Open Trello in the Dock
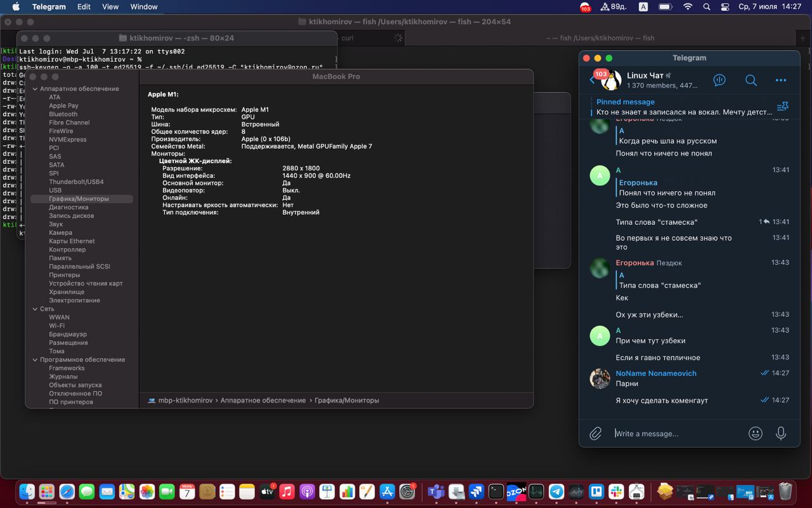The image size is (812, 508). pyautogui.click(x=596, y=491)
